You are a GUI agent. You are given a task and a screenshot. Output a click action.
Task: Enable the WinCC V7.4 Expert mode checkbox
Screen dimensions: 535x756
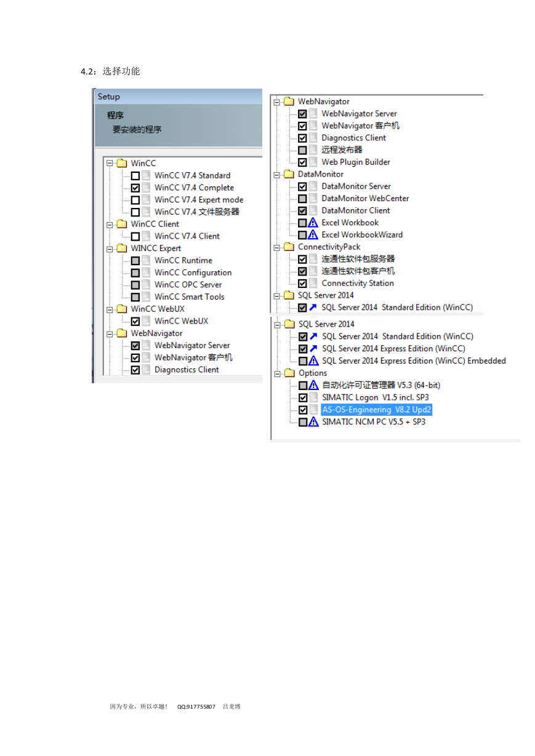135,200
